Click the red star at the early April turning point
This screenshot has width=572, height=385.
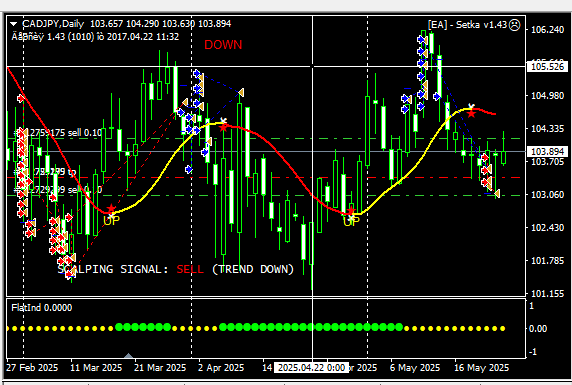click(x=223, y=127)
